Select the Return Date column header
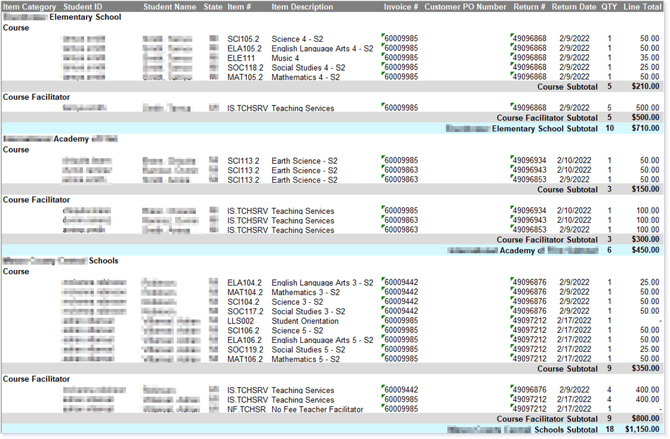Screen dimensions: 670x439 [573, 7]
